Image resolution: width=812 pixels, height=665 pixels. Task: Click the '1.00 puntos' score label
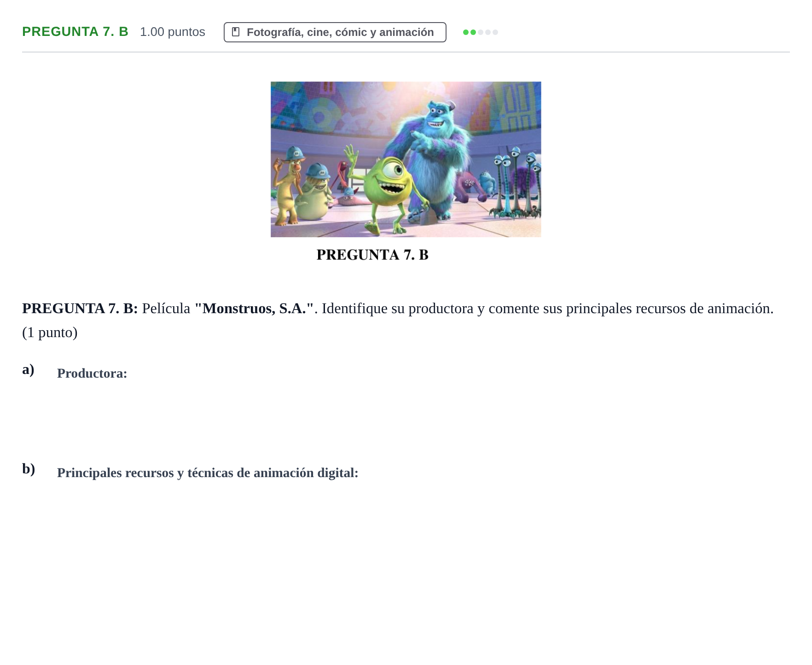click(x=173, y=32)
